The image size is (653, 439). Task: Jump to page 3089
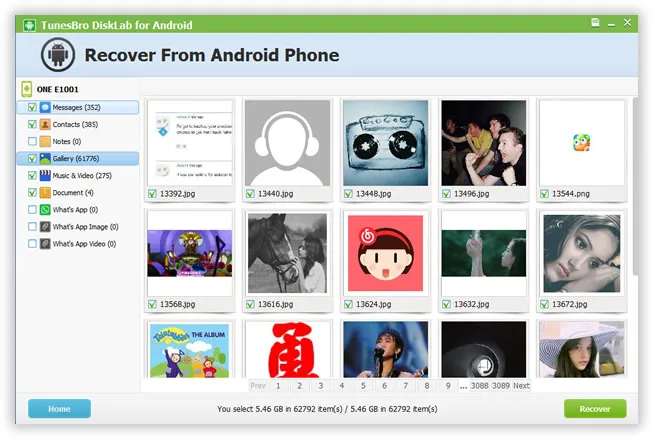point(500,385)
